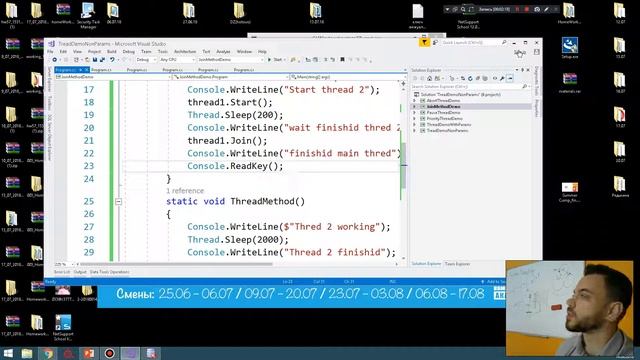This screenshot has height=360, width=640.
Task: Click the Windows Start button
Action: coord(8,353)
